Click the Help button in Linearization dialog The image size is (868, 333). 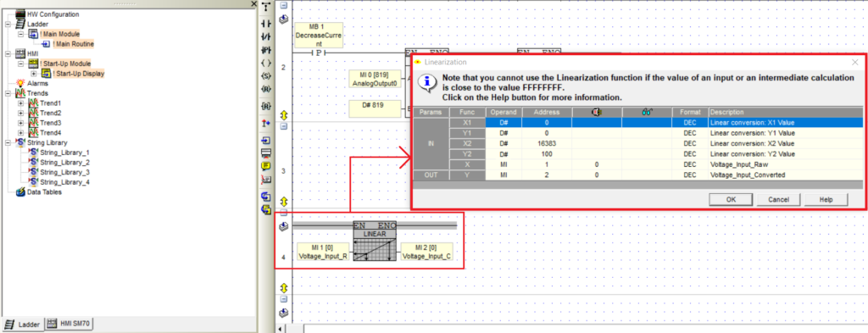pyautogui.click(x=826, y=200)
